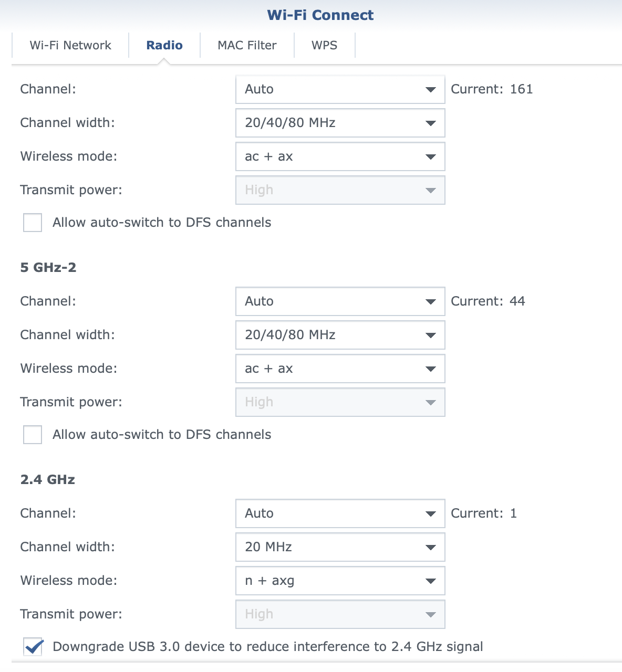Switch to the Wi-Fi Network tab
Viewport: 622px width, 672px height.
(x=70, y=45)
